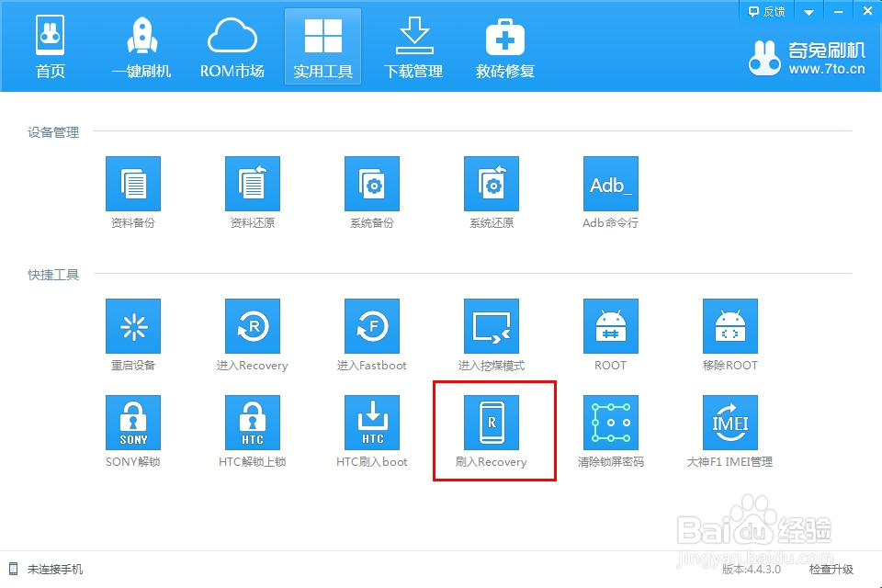The width and height of the screenshot is (882, 588).
Task: Open the ROM市场 tab
Action: click(x=232, y=47)
